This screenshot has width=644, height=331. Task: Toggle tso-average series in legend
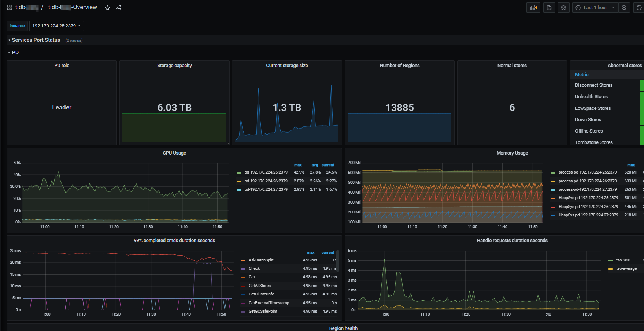point(626,269)
